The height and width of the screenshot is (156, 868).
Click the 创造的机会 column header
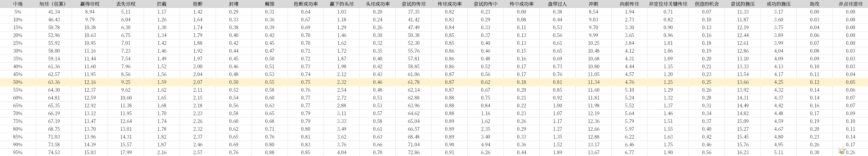click(707, 4)
